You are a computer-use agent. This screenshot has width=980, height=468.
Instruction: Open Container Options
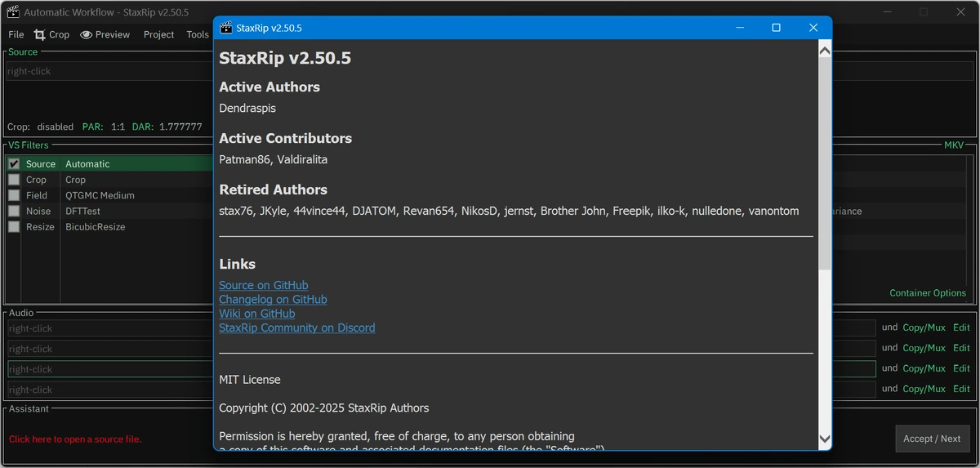tap(928, 293)
